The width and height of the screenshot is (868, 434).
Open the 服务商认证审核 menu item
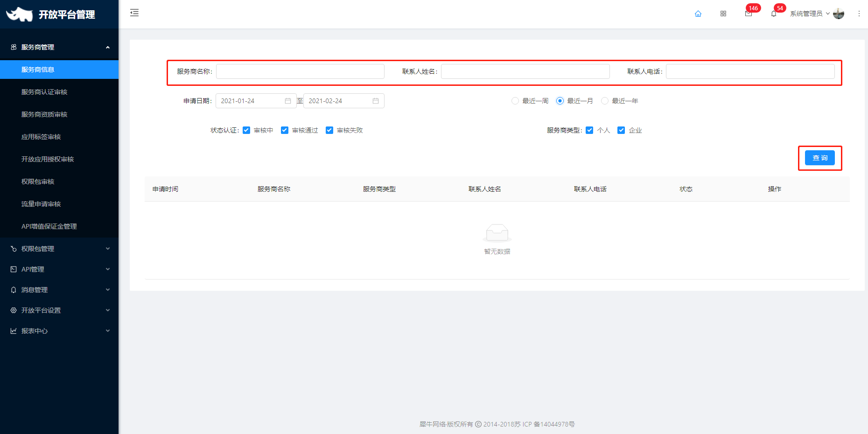point(59,92)
